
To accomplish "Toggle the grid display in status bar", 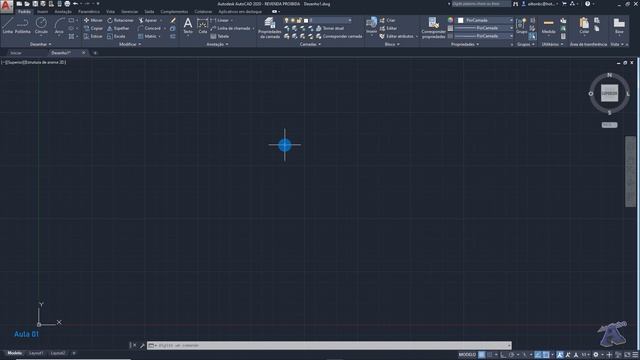I will click(x=482, y=355).
